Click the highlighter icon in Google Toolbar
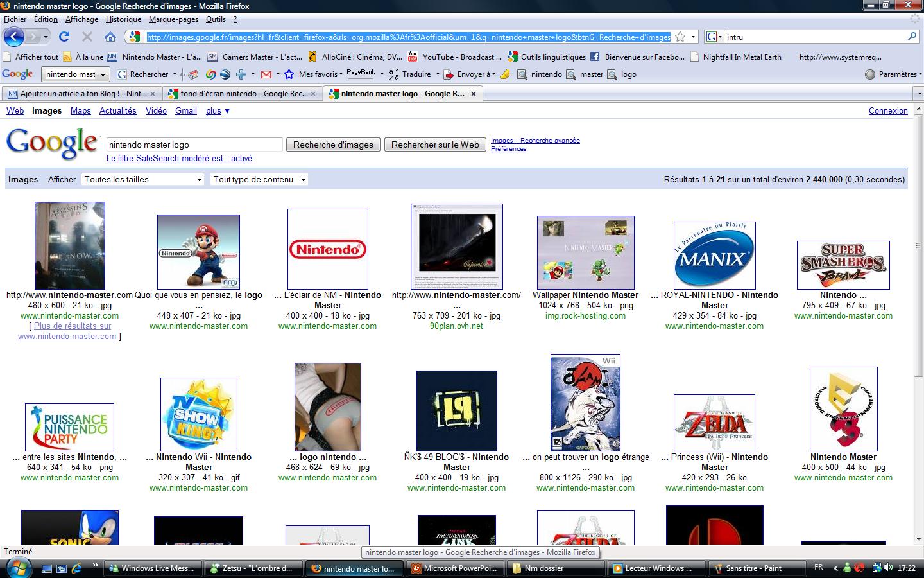 click(x=505, y=74)
